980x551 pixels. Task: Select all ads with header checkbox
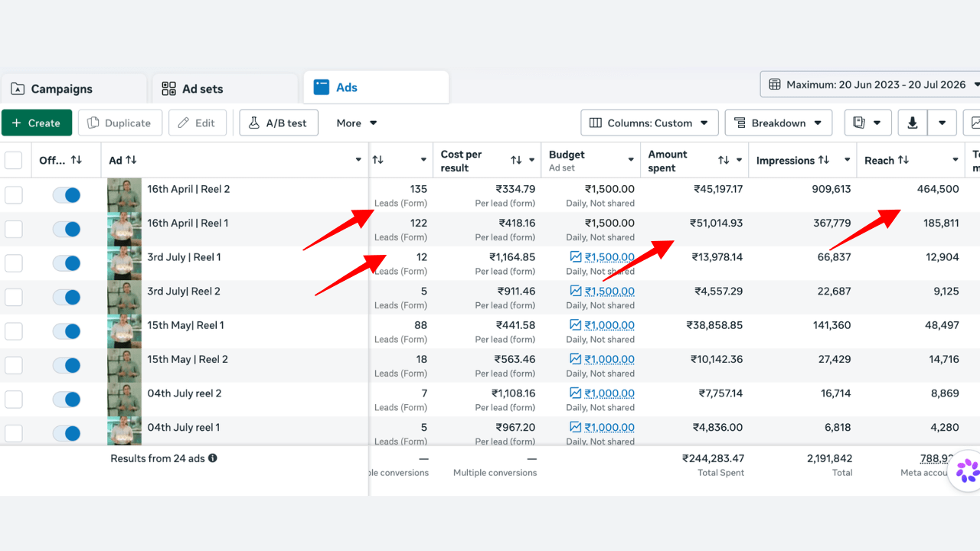[14, 160]
